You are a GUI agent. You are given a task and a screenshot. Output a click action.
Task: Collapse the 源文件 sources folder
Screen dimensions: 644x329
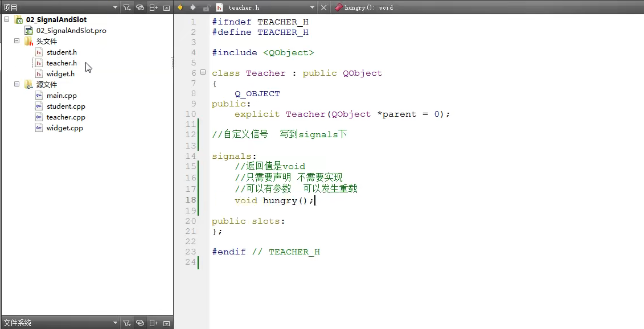point(17,84)
